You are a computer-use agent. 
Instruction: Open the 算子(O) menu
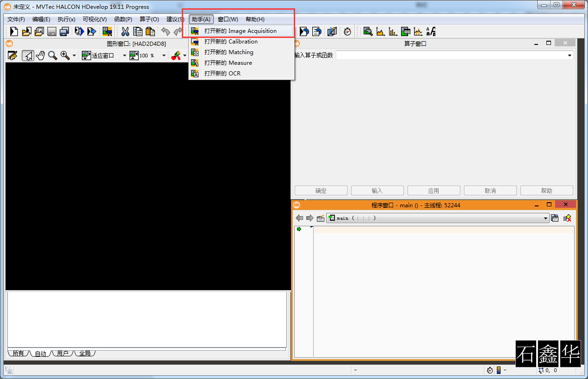[x=149, y=19]
